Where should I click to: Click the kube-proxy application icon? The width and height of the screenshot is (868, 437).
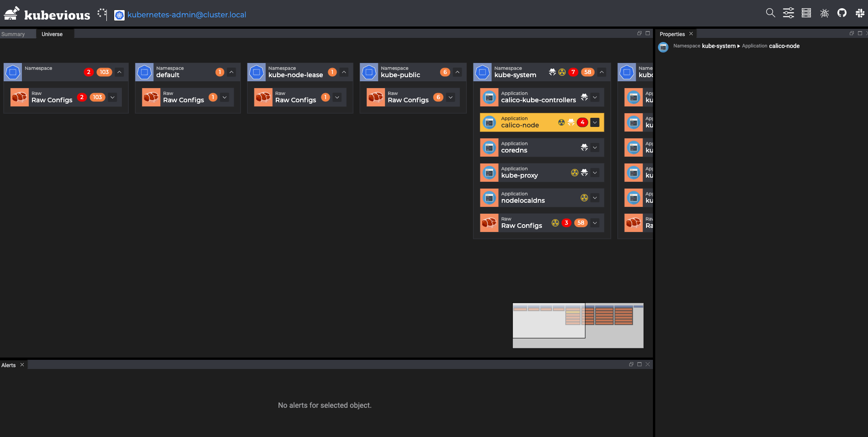click(489, 173)
